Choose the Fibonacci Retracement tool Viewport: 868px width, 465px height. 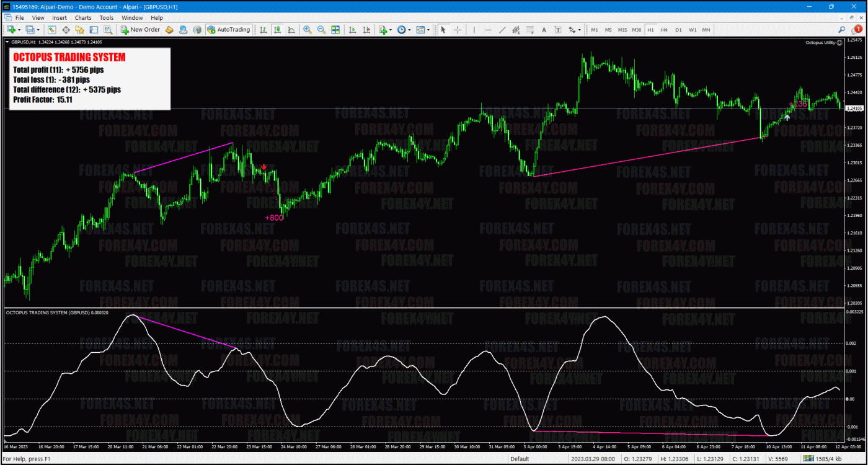530,29
